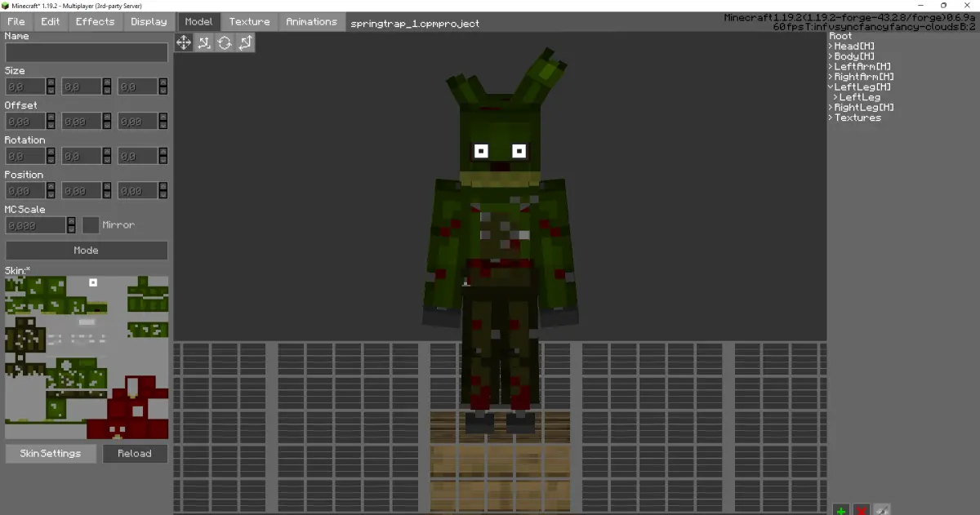Decrease the second Position value with down arrow
This screenshot has width=980, height=515.
[x=107, y=194]
